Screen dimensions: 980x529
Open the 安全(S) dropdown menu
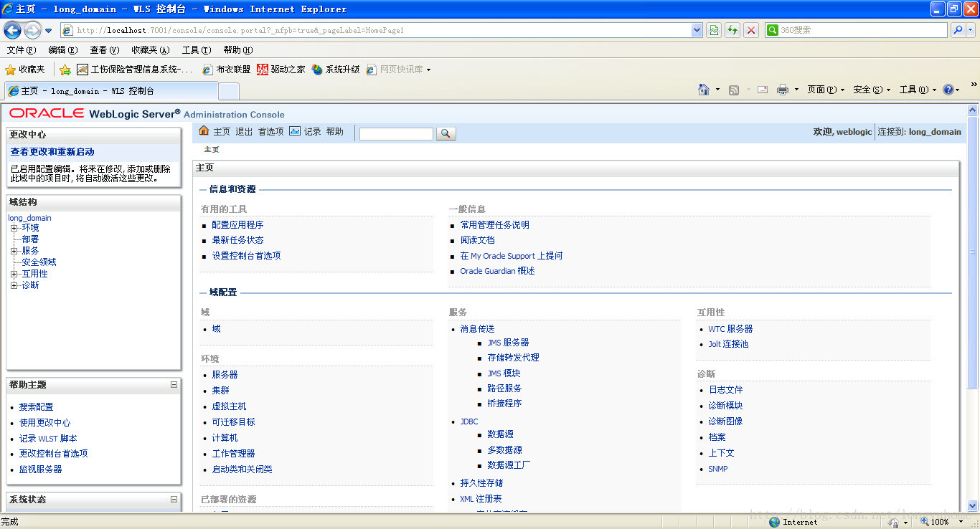point(872,90)
